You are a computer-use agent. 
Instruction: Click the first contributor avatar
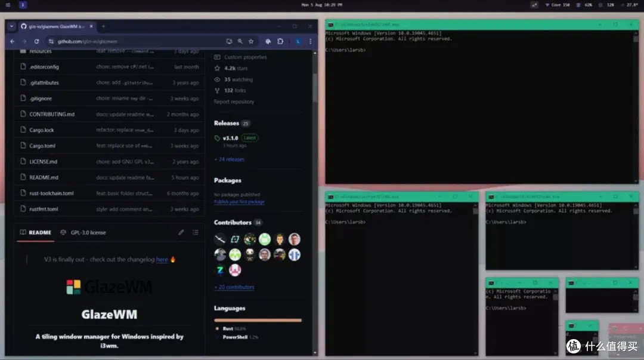tap(220, 239)
